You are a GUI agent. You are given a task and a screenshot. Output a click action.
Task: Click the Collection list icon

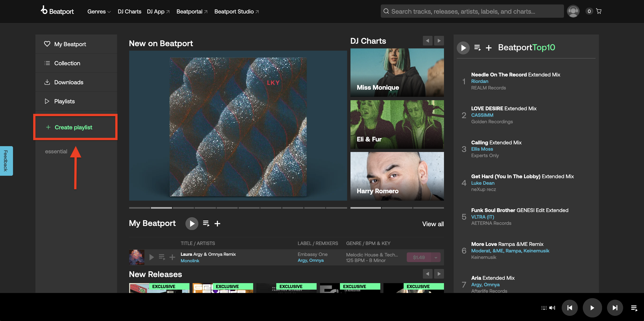47,63
